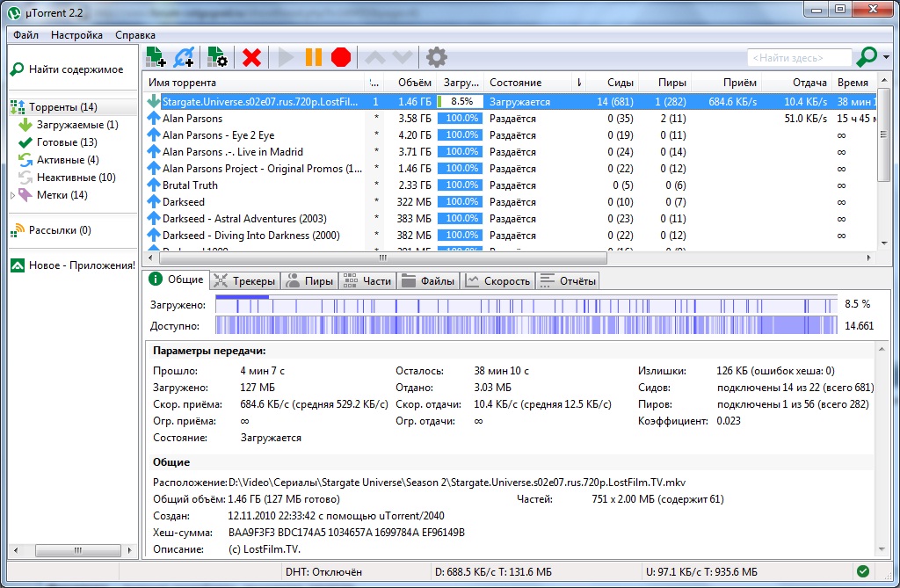Click the Add Torrent from URL icon
Viewport: 900px width, 588px height.
[x=184, y=58]
